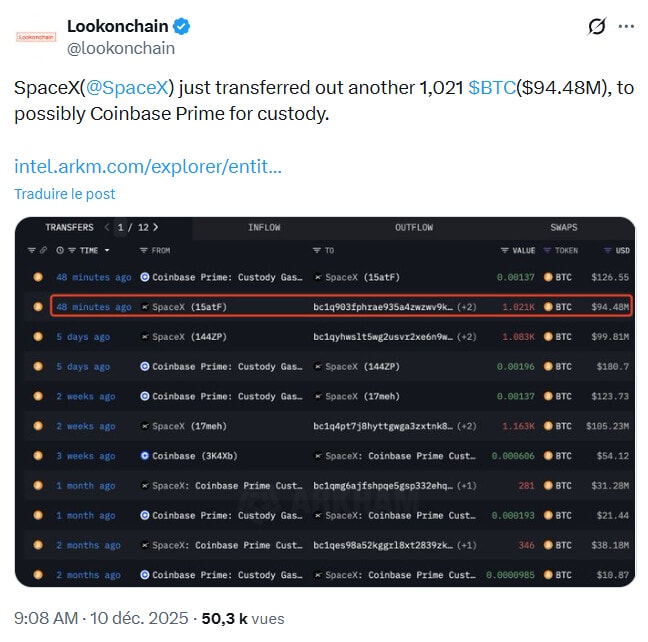Screen dimensions: 648x642
Task: Click the $BTC cashtag link
Action: (x=492, y=88)
